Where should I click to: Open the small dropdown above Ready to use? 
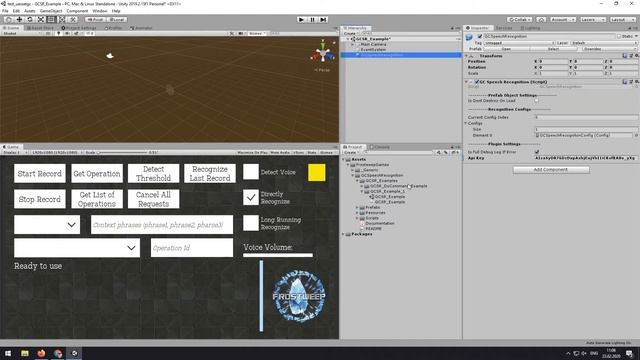(47, 224)
